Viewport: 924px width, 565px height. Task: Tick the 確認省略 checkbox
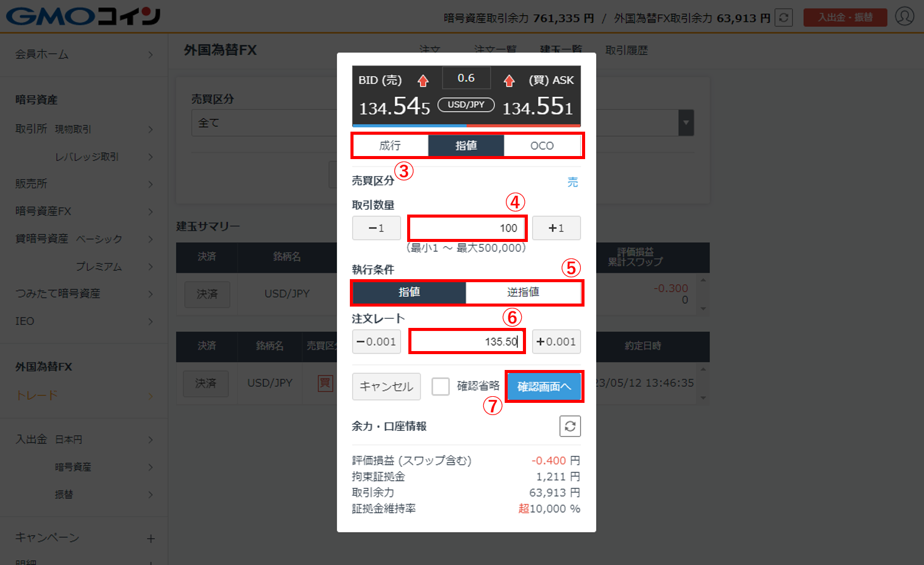pos(440,386)
